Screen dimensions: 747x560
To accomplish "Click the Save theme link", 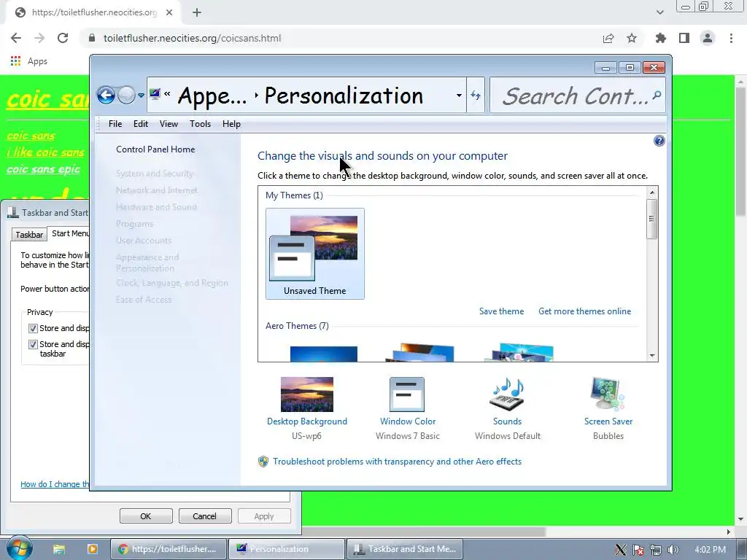I will pos(501,311).
